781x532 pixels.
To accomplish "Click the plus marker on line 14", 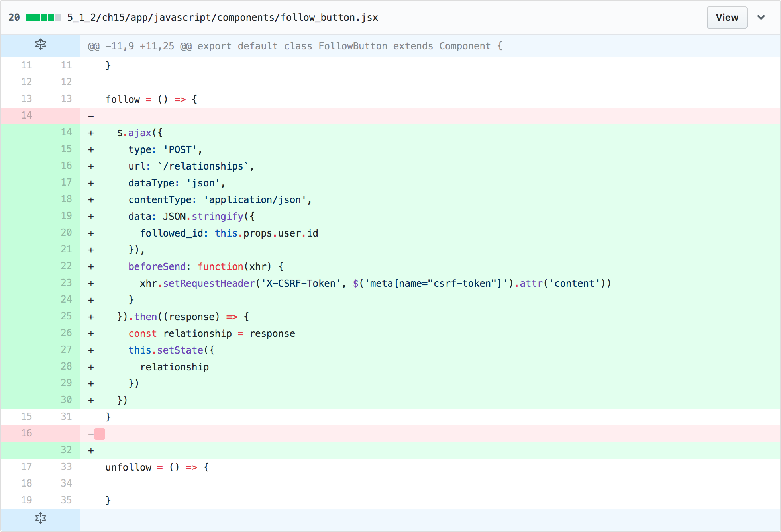I will (91, 133).
